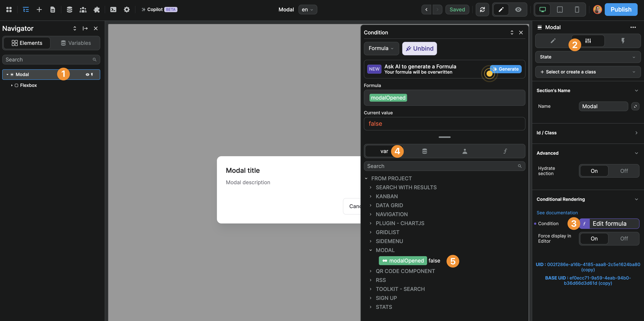Toggle Modal visibility eye in Navigator
This screenshot has height=321, width=644.
[x=87, y=74]
